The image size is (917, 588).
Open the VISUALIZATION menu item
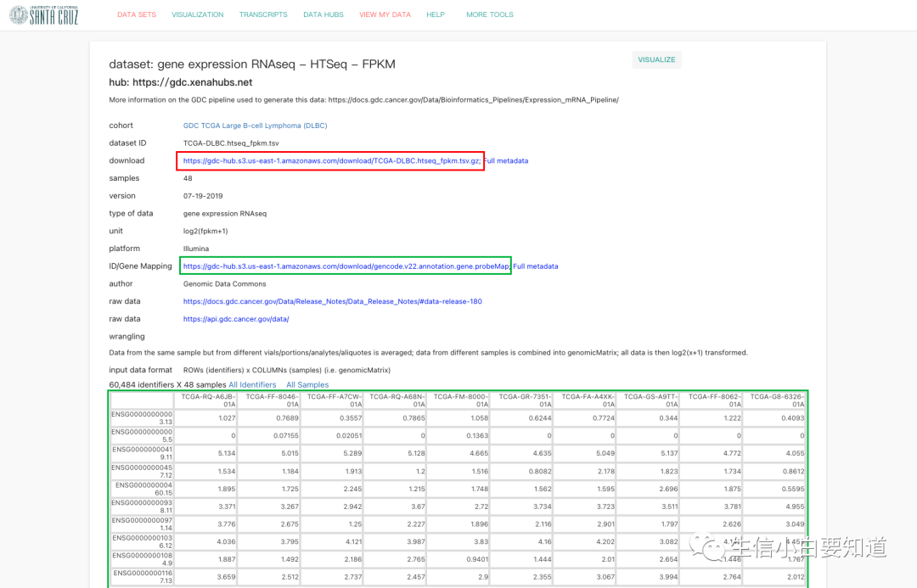pos(198,14)
